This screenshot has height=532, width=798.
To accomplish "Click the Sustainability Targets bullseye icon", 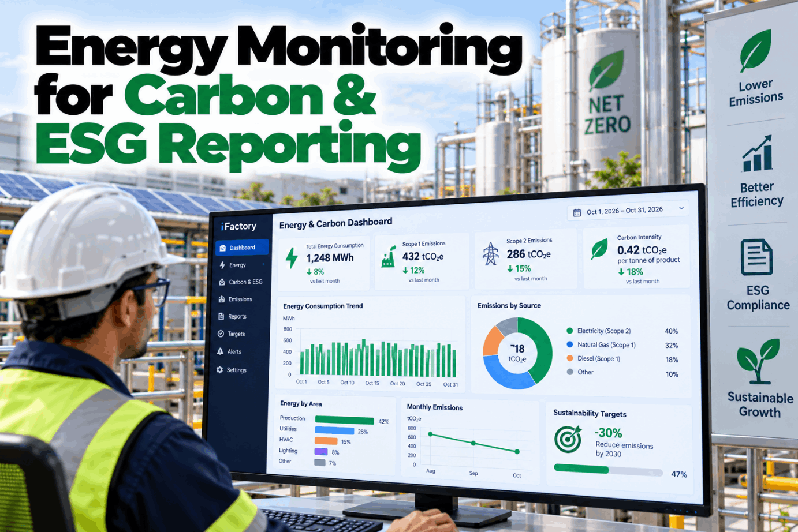I will [x=568, y=439].
